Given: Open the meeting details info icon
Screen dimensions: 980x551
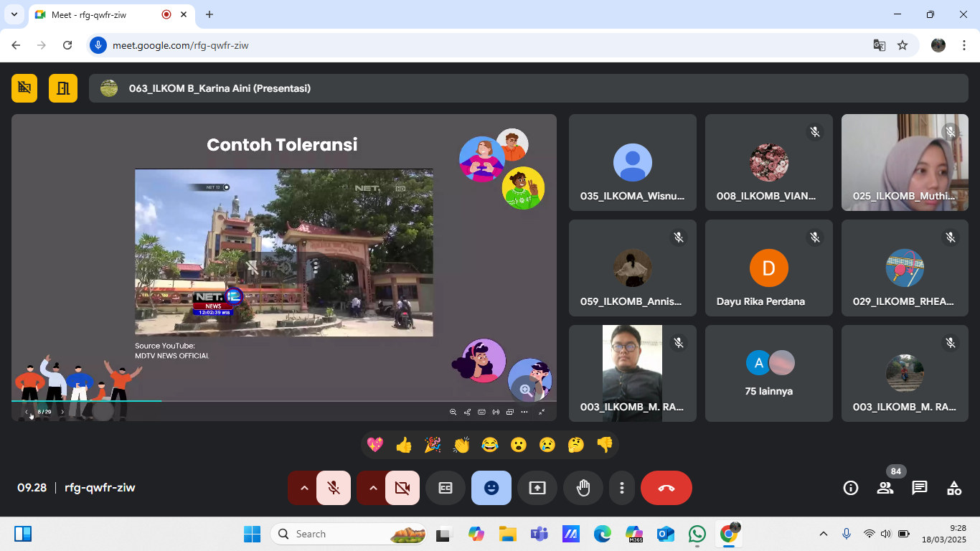Looking at the screenshot, I should [851, 488].
